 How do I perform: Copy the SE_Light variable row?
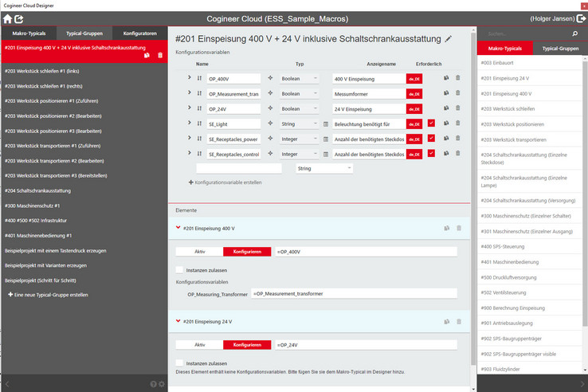tap(446, 123)
